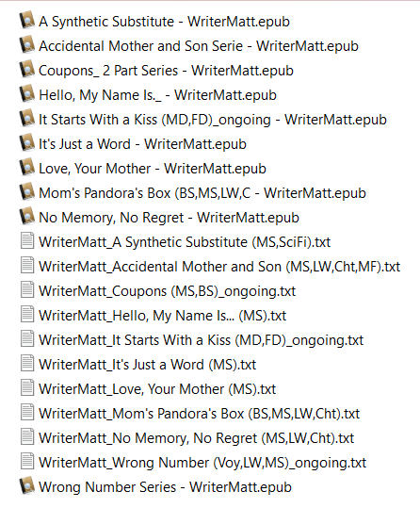
Task: Select the epub icon for It's Just a Word
Action: (x=27, y=142)
